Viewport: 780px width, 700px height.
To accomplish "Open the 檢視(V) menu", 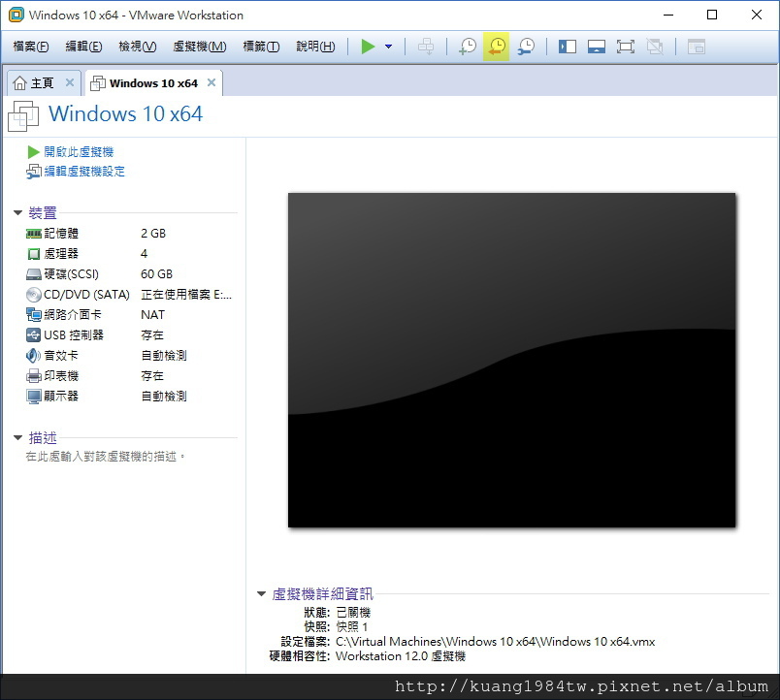I will [x=138, y=47].
